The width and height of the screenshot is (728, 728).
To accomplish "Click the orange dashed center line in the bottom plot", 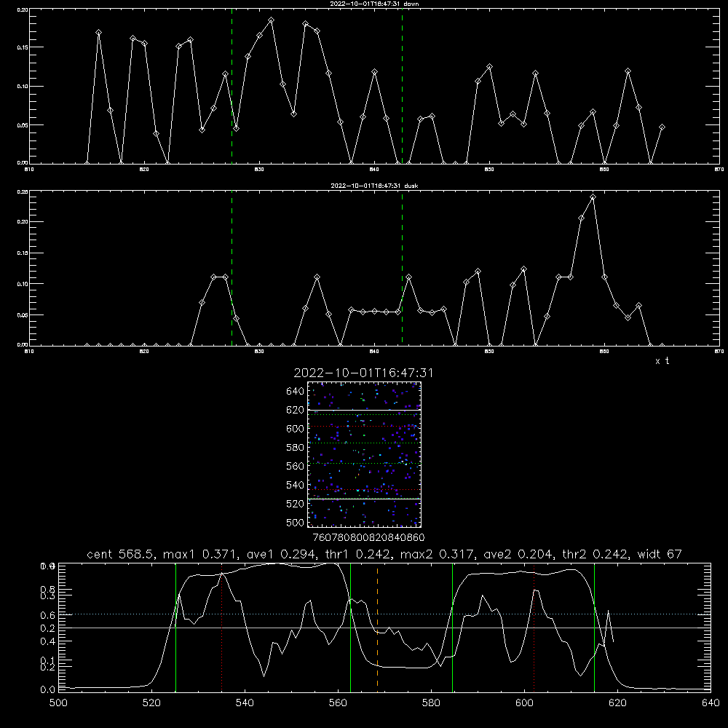I will (377, 627).
